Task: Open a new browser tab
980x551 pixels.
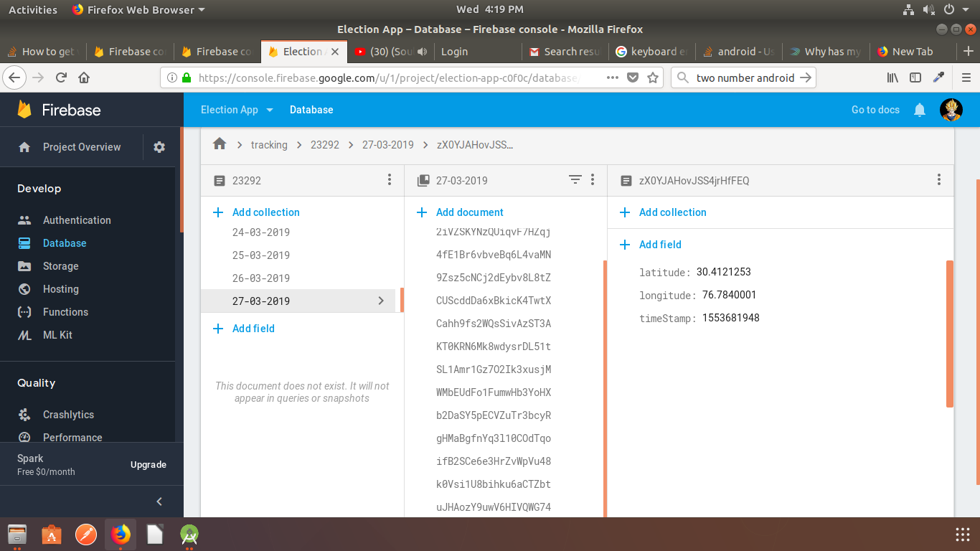Action: [969, 52]
